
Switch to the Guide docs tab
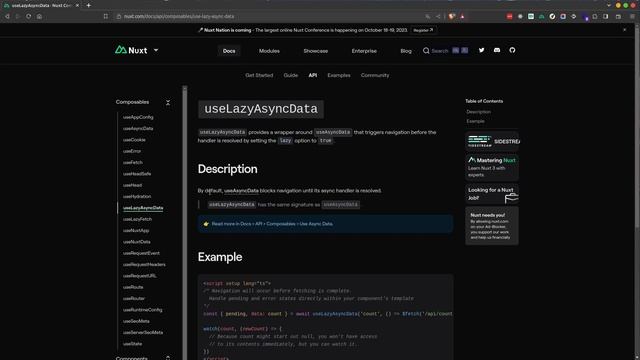(x=291, y=76)
